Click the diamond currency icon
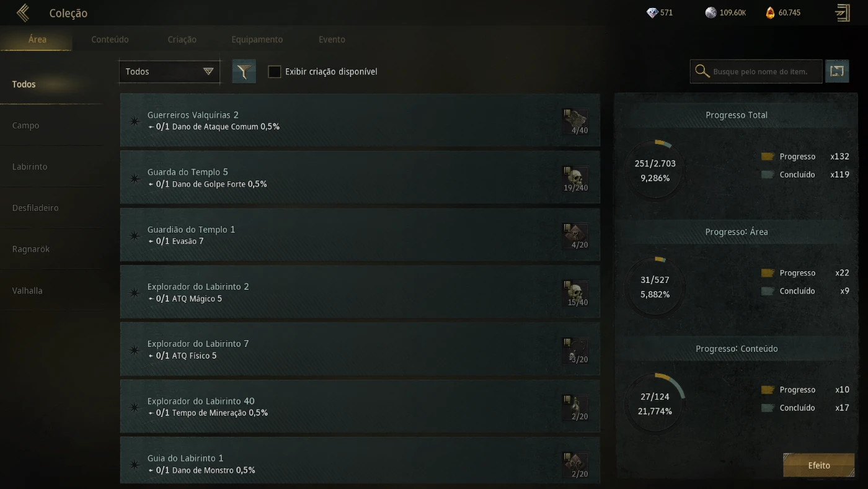The height and width of the screenshot is (489, 868). click(652, 12)
